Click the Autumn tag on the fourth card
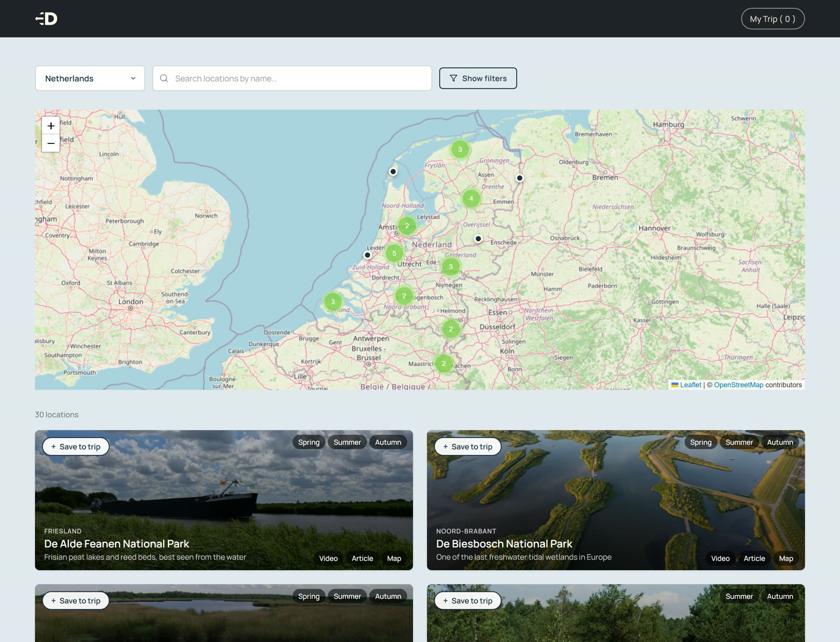Screen dimensions: 840x642 point(780,596)
